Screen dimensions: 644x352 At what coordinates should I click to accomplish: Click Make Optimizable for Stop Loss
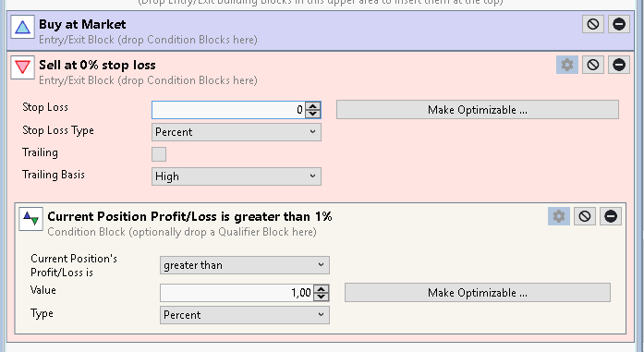pos(478,110)
